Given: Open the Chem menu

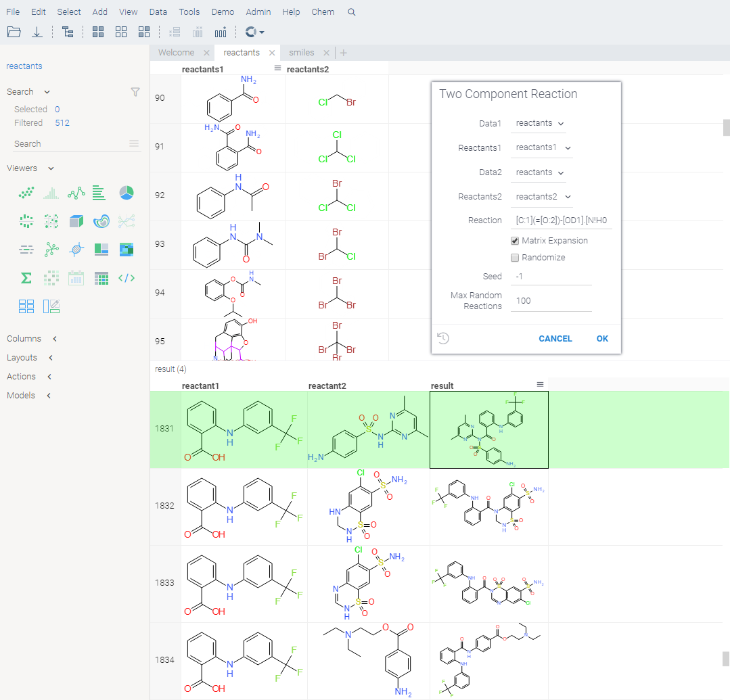Looking at the screenshot, I should [323, 12].
